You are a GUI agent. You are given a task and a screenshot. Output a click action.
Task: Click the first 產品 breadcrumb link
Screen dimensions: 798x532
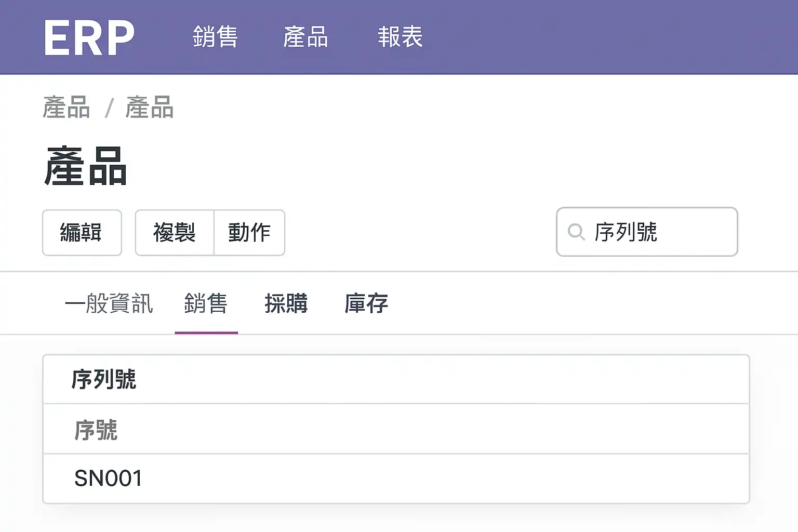(66, 108)
